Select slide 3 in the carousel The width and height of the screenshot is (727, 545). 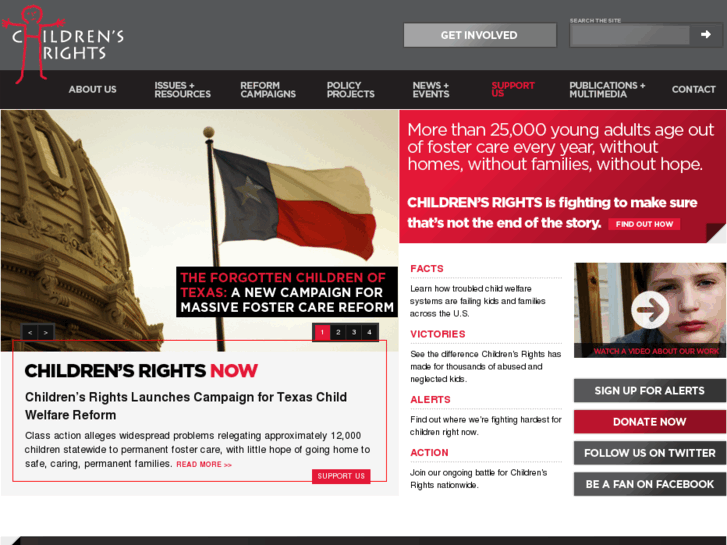point(354,332)
